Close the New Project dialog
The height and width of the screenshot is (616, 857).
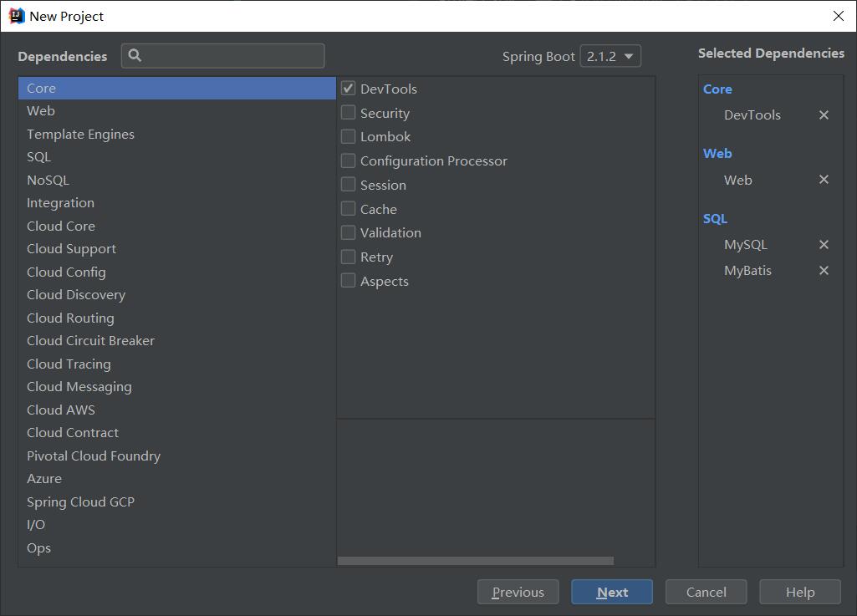click(839, 16)
